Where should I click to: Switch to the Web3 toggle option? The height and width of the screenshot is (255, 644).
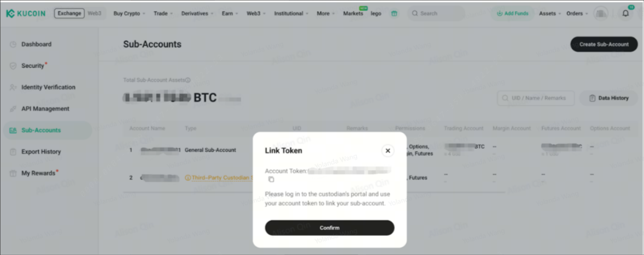click(95, 14)
